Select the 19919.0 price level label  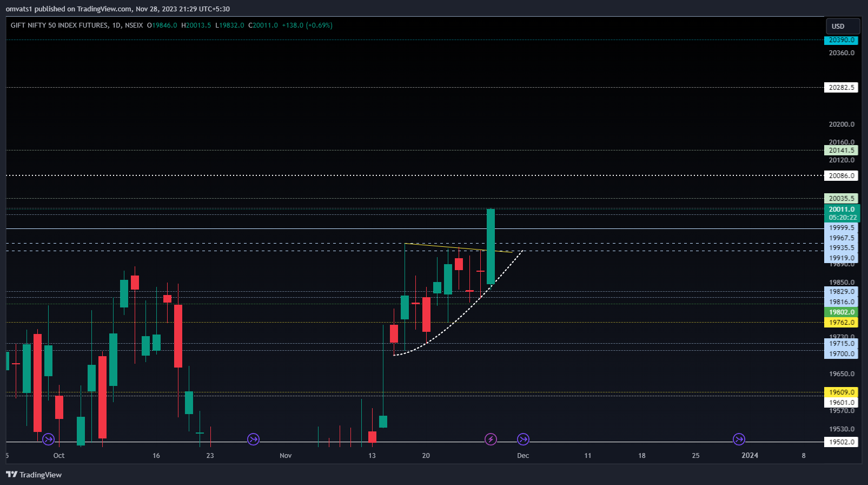pyautogui.click(x=841, y=258)
